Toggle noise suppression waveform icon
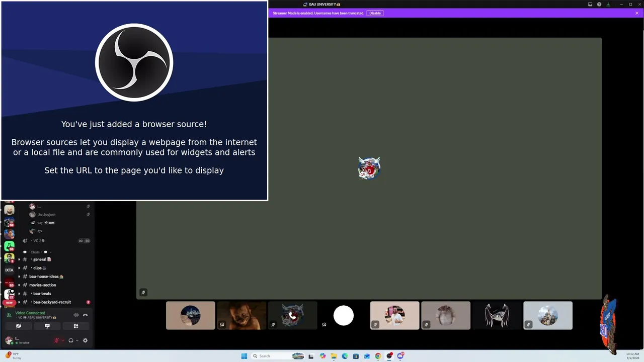The height and width of the screenshot is (362, 644). click(76, 315)
